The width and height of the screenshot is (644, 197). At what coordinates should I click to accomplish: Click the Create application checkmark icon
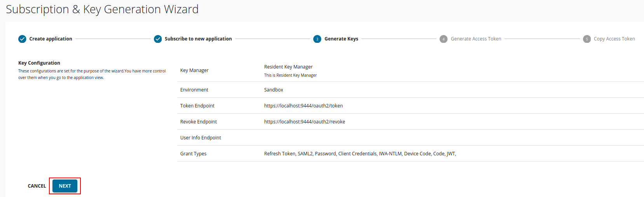(x=23, y=39)
